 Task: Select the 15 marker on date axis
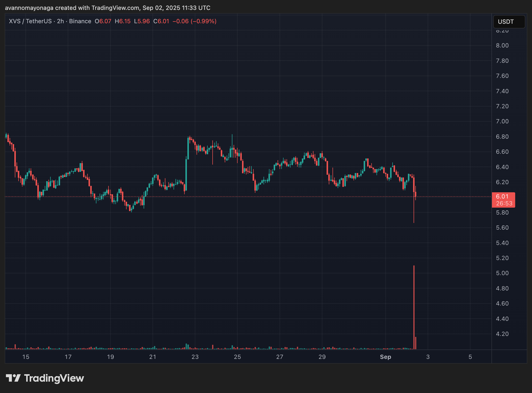pos(26,357)
